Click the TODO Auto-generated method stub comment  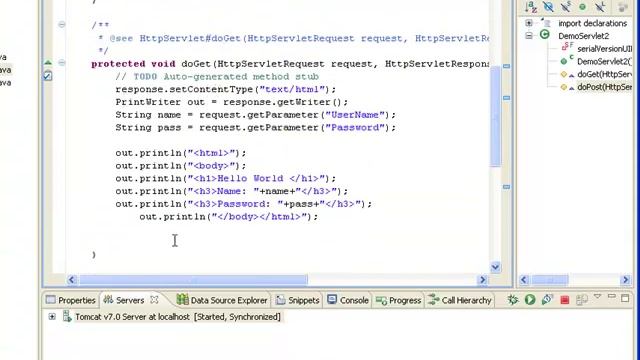(217, 77)
